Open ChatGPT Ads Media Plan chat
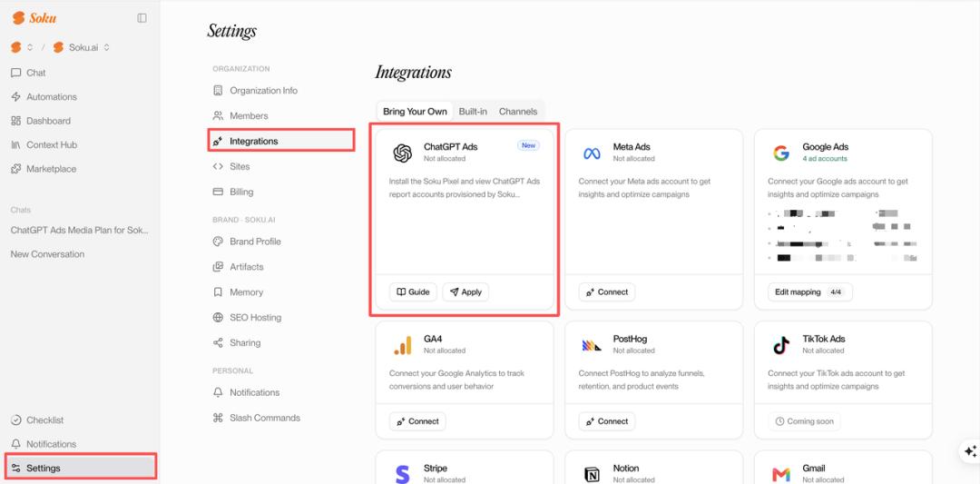This screenshot has width=980, height=484. [80, 230]
